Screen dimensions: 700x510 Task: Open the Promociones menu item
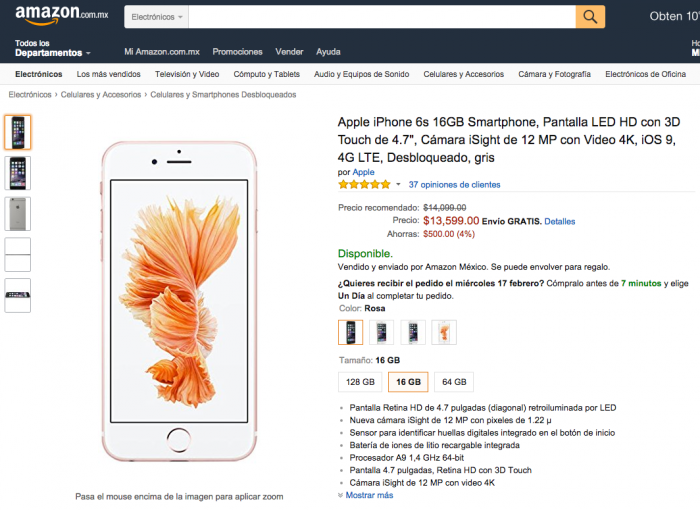[237, 52]
